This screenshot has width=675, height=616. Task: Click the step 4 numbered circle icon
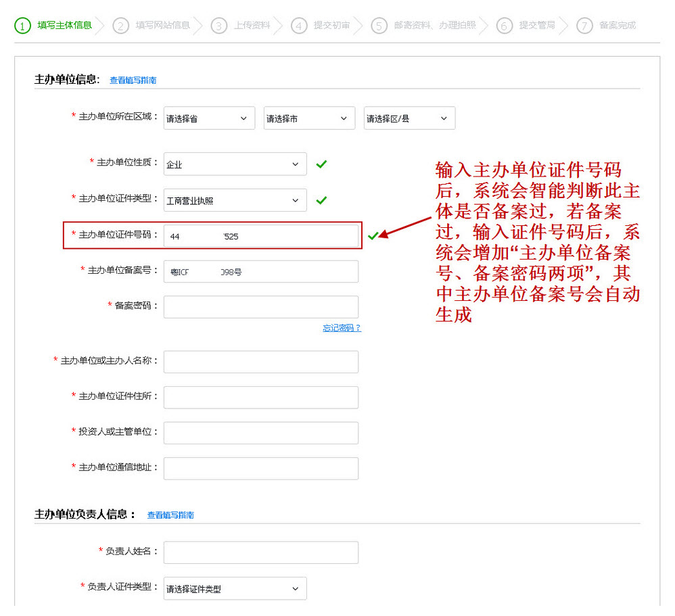tap(299, 26)
